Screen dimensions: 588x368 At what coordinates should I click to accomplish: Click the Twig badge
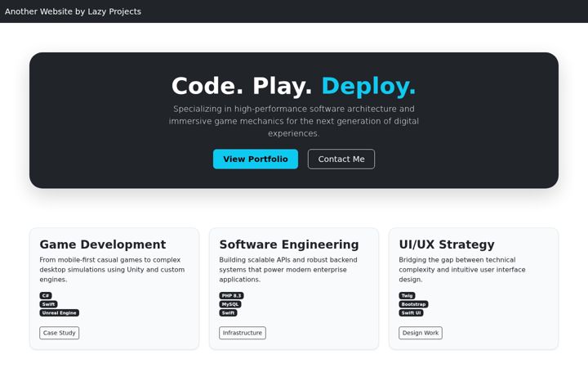(407, 295)
